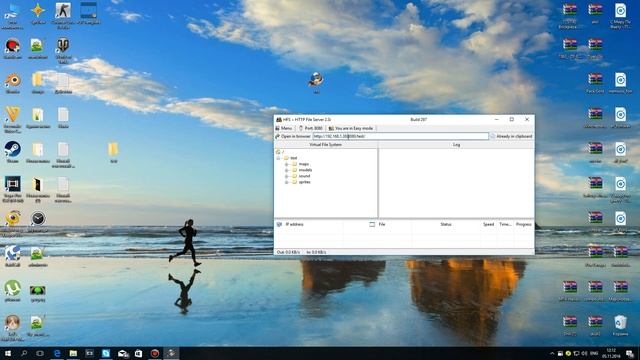
Task: Click the red record icon on the taskbar
Action: coord(155,353)
